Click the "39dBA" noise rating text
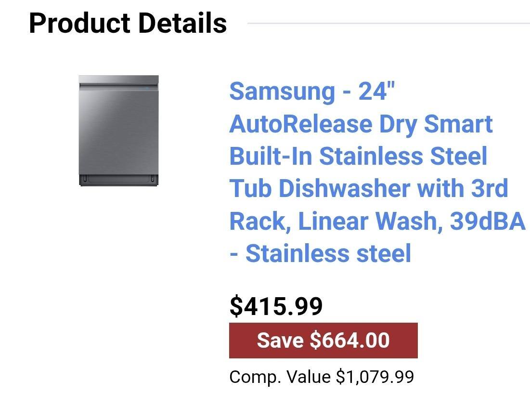The height and width of the screenshot is (420, 530). coord(487,221)
